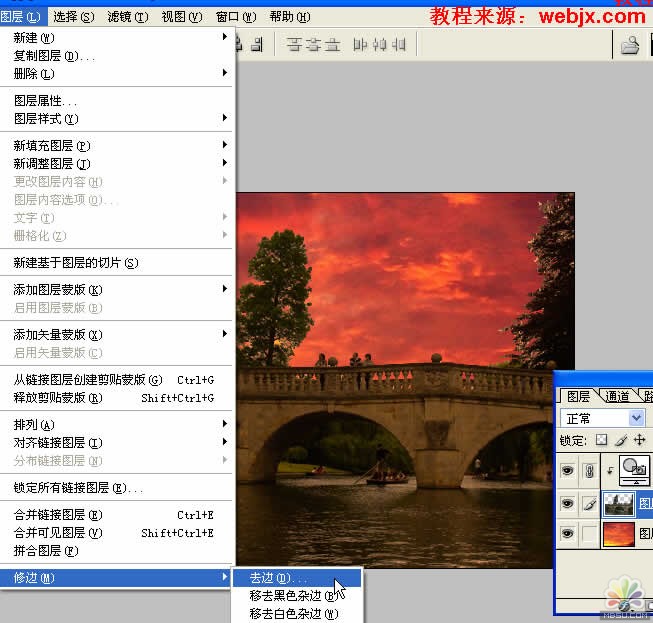Open the 视图 (V) menu
This screenshot has height=623, width=653.
(182, 17)
